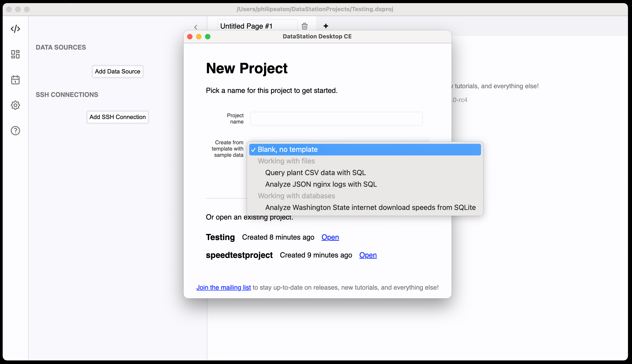This screenshot has height=364, width=632.
Task: Open the scheduler calendar sidebar icon
Action: coord(15,80)
